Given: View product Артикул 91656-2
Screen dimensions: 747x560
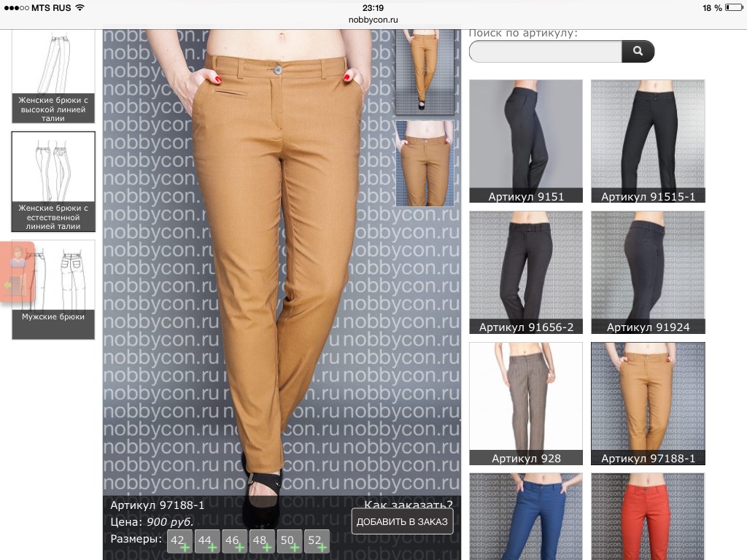Looking at the screenshot, I should pyautogui.click(x=525, y=272).
